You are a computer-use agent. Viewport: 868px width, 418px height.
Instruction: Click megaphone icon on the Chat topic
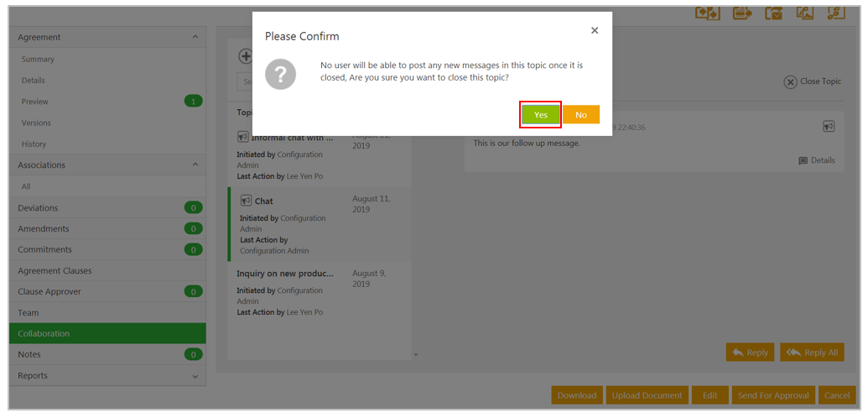tap(247, 201)
